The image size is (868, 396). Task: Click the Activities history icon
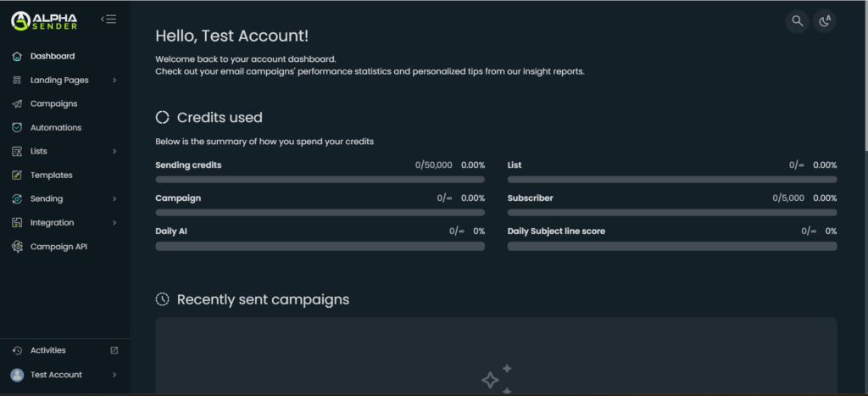tap(17, 350)
